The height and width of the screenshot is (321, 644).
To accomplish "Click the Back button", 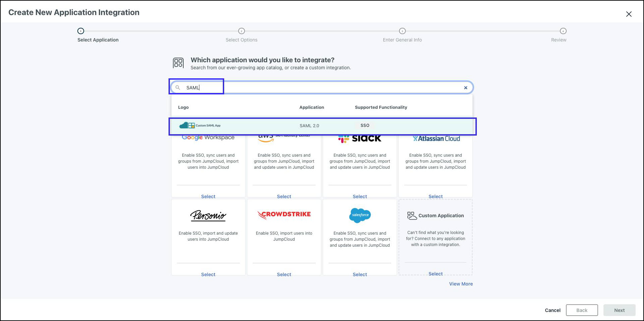I will coord(582,310).
